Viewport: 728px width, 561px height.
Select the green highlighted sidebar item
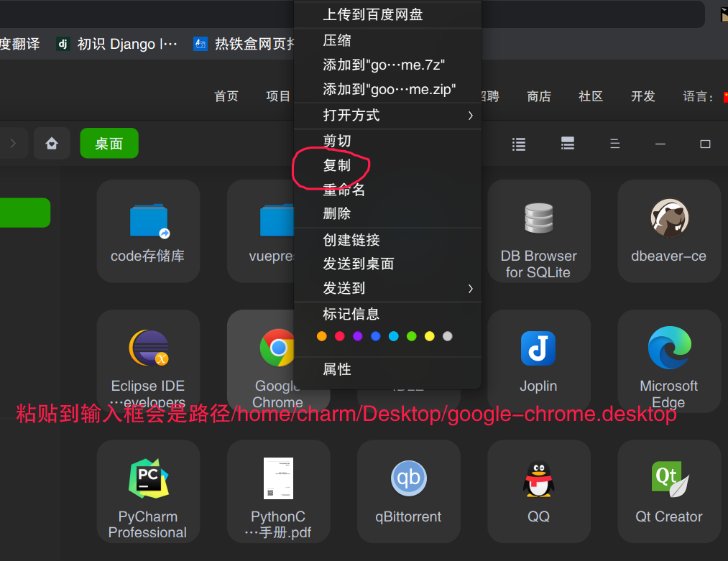25,213
